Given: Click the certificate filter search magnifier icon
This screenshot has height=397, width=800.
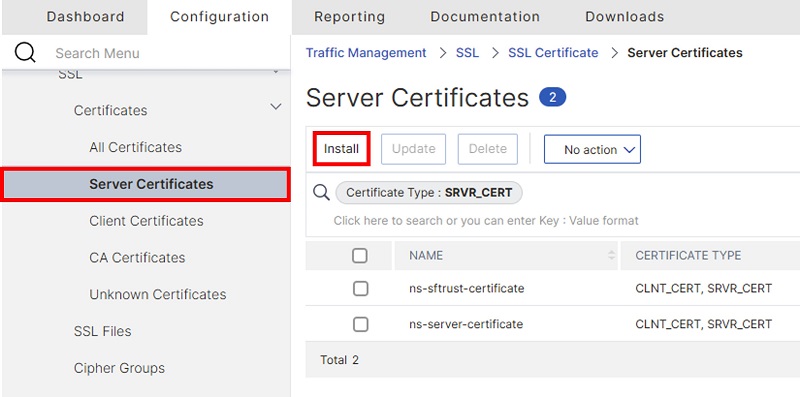Looking at the screenshot, I should (321, 192).
